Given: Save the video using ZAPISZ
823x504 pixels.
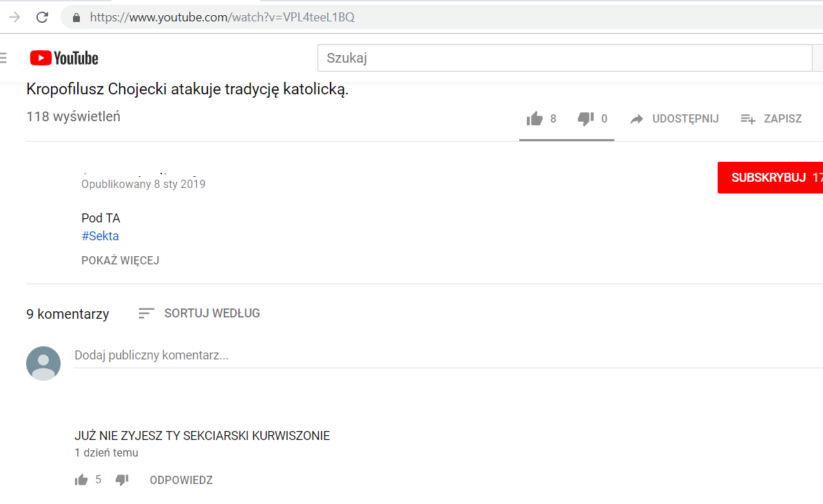Looking at the screenshot, I should tap(771, 119).
